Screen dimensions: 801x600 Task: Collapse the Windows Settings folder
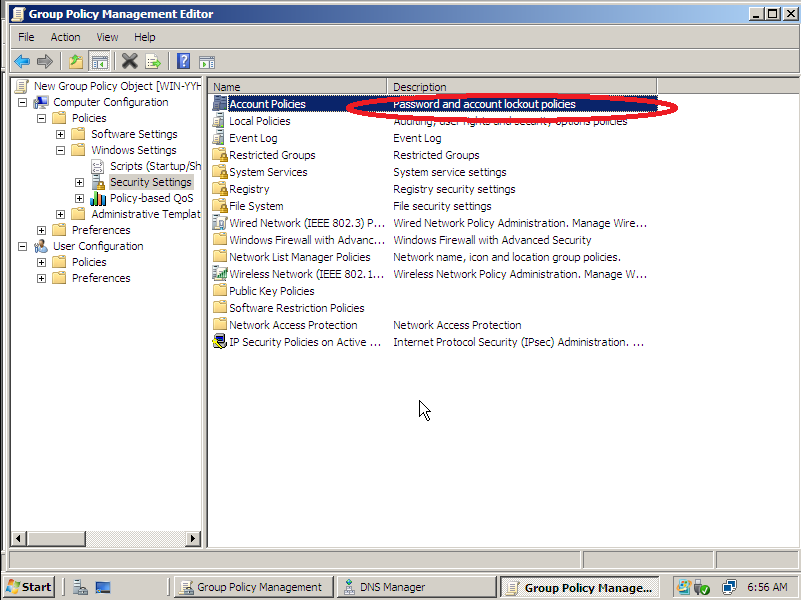(61, 149)
